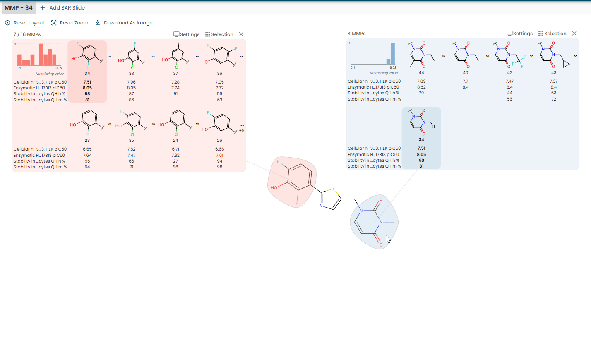Select compound 42 structure thumbnail
Image resolution: width=591 pixels, height=364 pixels.
[x=509, y=54]
